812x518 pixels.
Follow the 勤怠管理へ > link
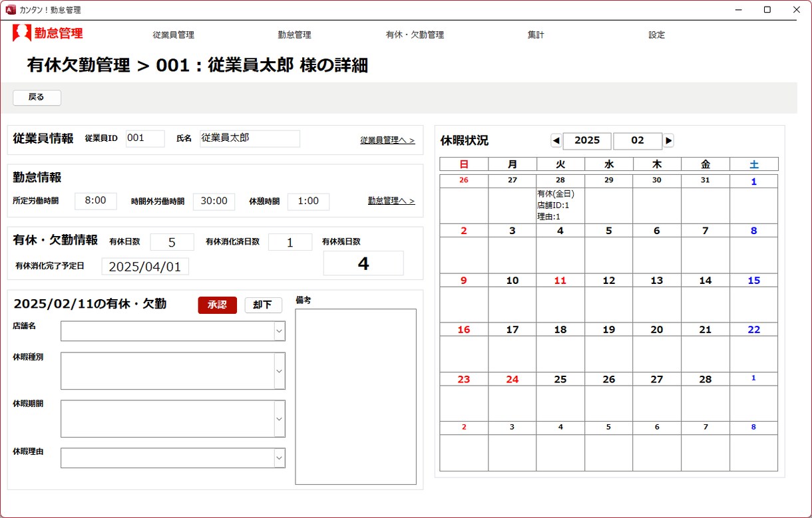coord(391,201)
